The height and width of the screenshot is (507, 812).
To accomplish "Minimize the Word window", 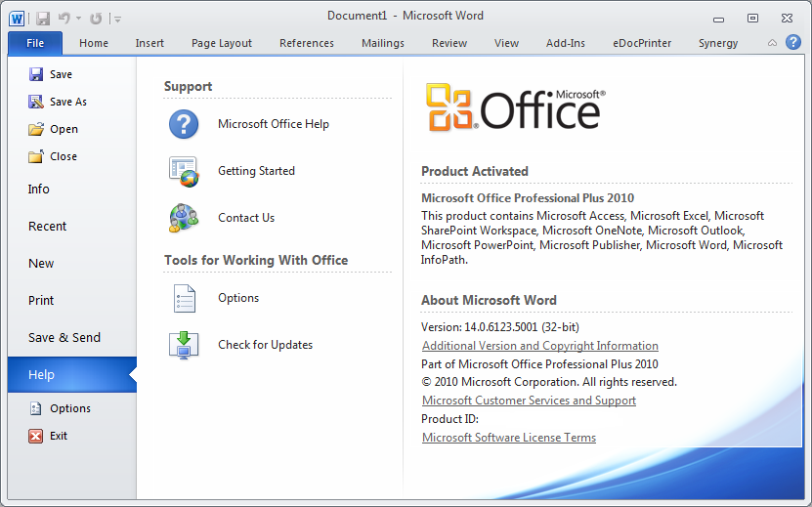I will click(718, 20).
